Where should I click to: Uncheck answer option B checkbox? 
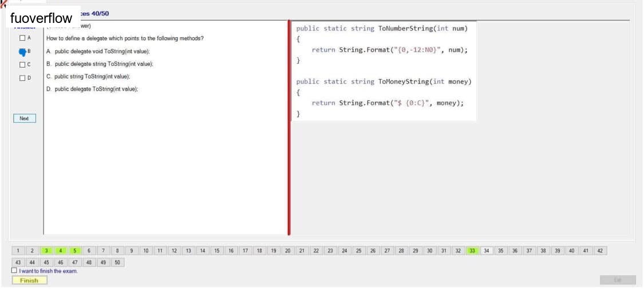[x=22, y=52]
